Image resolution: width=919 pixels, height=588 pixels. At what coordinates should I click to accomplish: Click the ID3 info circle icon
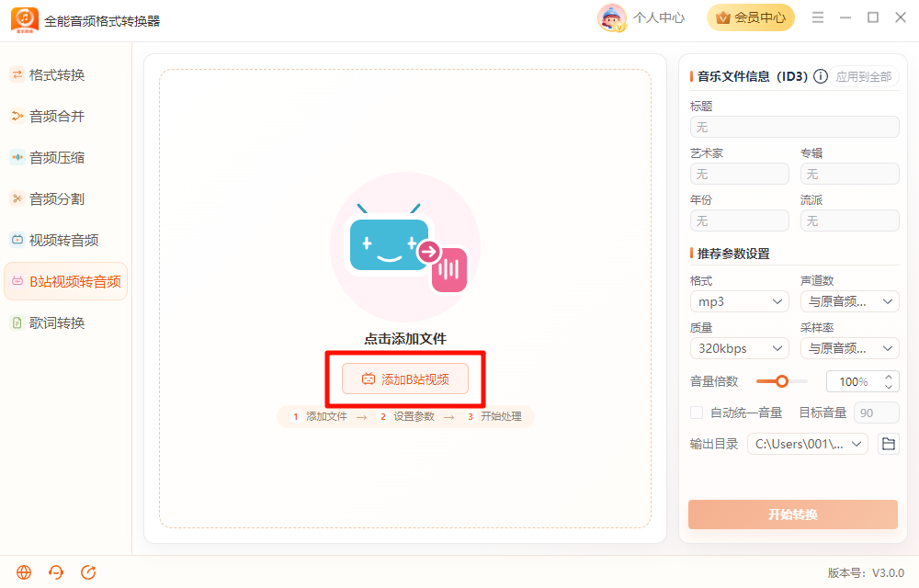coord(821,76)
